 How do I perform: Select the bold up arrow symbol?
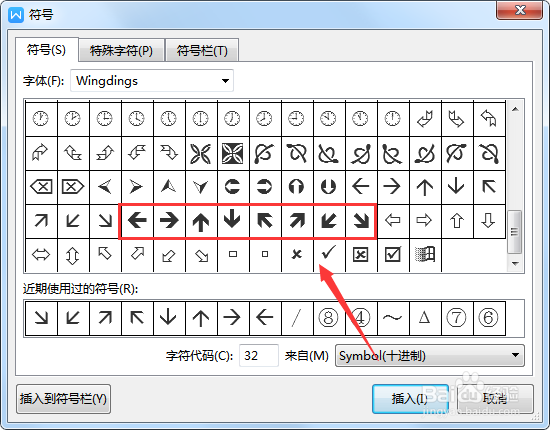tap(201, 221)
